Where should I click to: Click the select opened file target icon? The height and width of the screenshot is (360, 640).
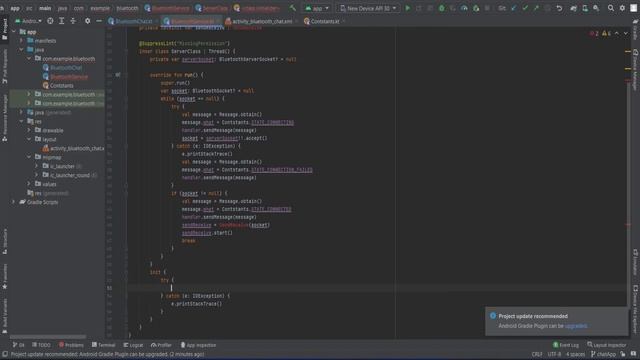(x=50, y=21)
